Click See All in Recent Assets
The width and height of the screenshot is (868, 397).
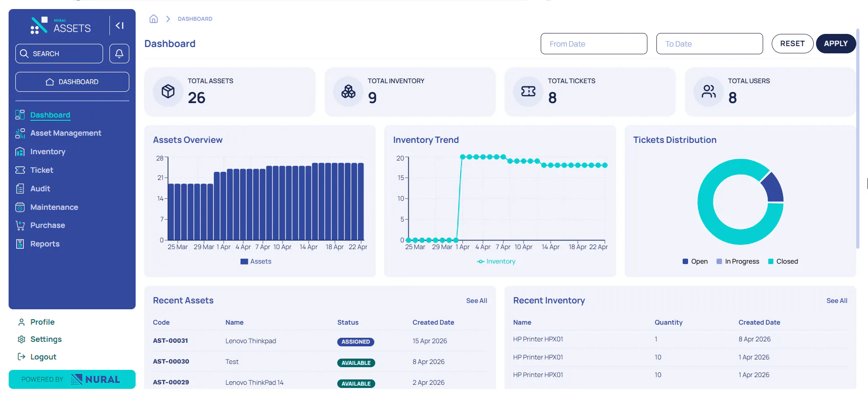click(x=476, y=301)
